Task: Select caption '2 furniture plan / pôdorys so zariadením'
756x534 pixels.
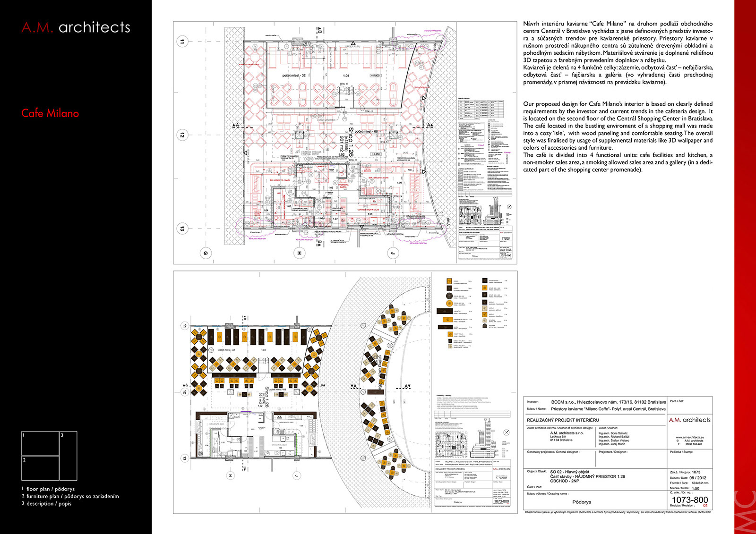Action: click(70, 496)
